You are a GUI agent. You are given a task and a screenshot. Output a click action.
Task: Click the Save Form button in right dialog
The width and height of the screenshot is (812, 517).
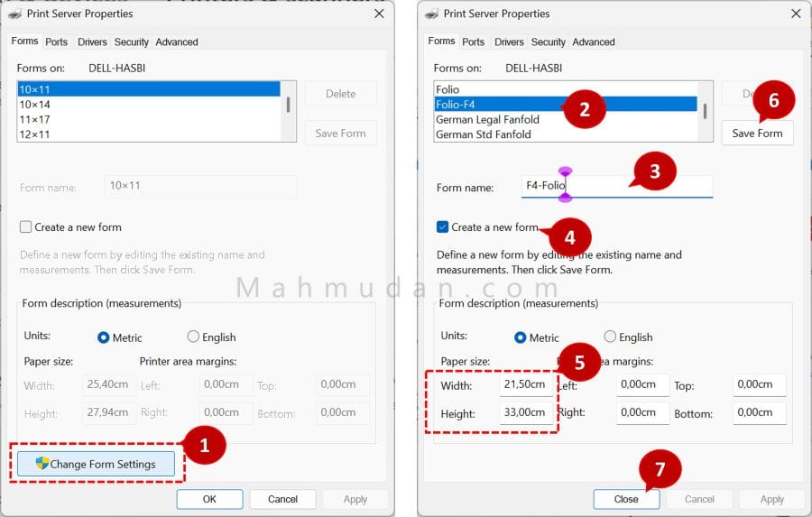[x=757, y=134]
